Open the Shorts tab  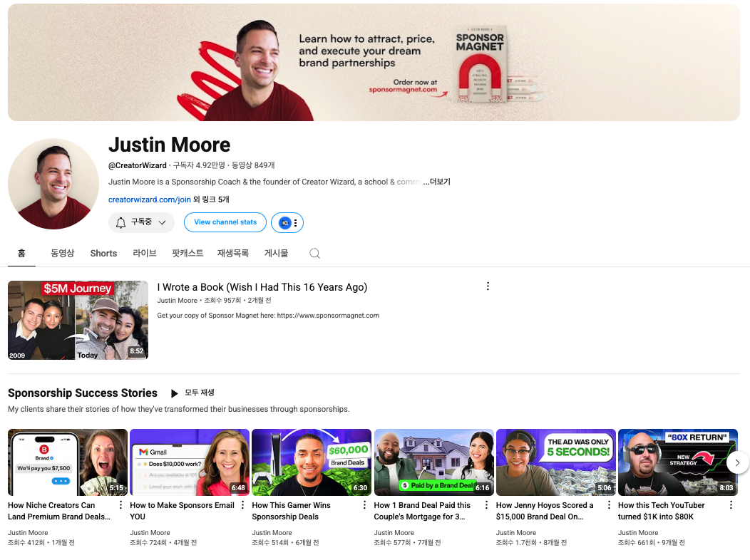[x=103, y=253]
